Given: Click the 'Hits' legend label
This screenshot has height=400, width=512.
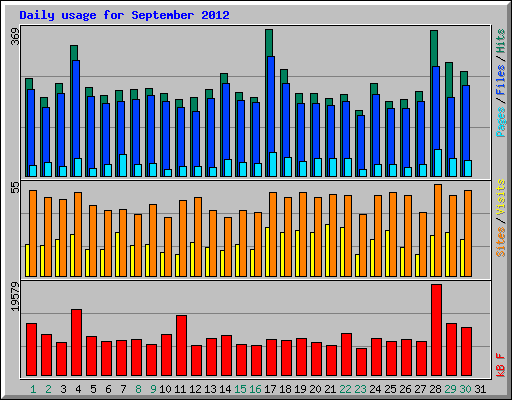Looking at the screenshot, I should click(501, 41).
